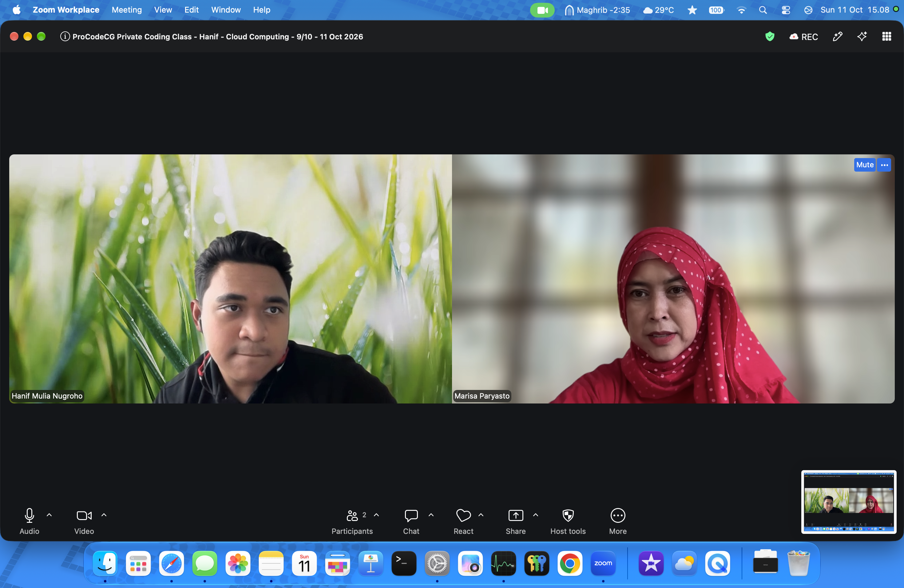The width and height of the screenshot is (904, 588).
Task: Open the Help menu
Action: pyautogui.click(x=262, y=10)
